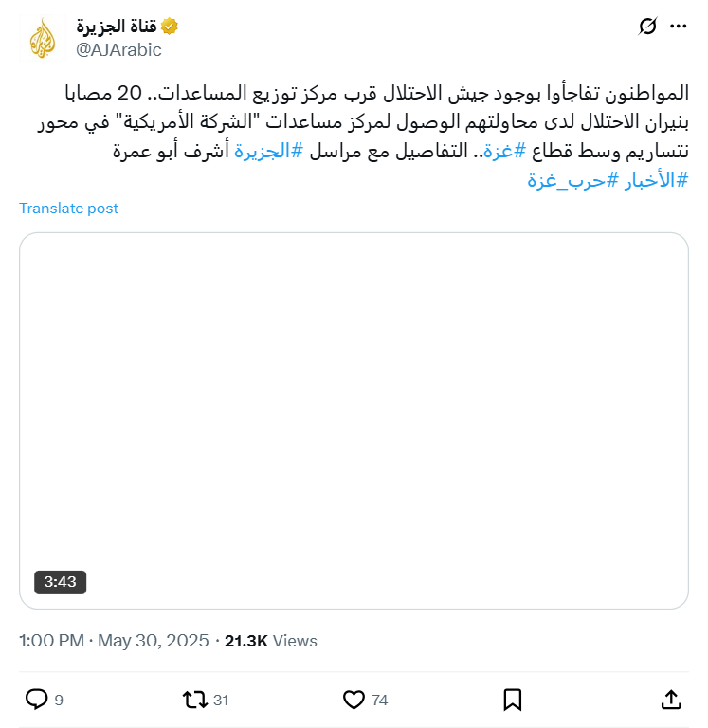Like the post with the heart icon
708x728 pixels.
[354, 700]
